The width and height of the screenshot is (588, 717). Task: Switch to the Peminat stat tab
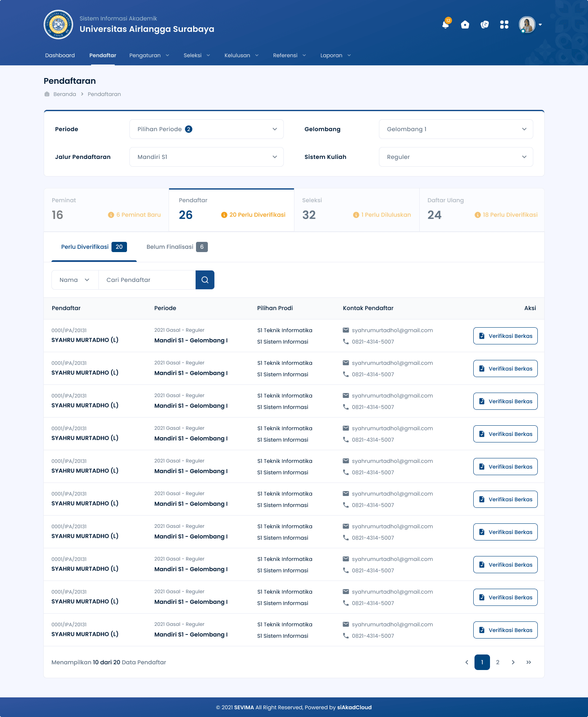(106, 210)
